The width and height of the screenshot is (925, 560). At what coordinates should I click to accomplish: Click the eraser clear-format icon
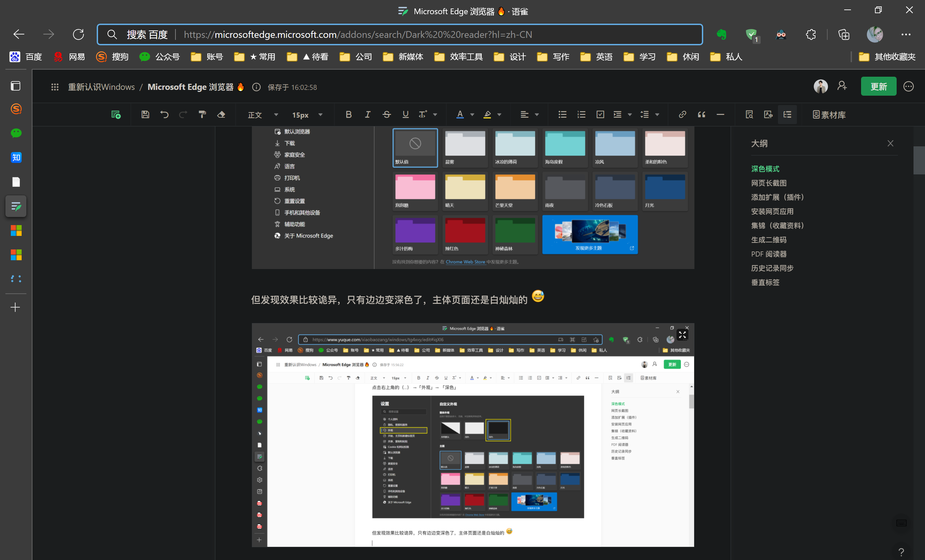[221, 115]
